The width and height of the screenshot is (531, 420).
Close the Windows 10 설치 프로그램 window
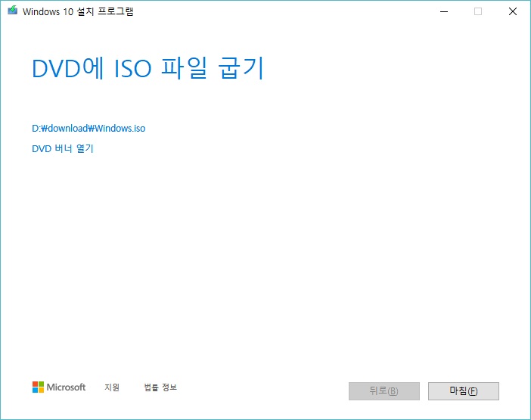(x=513, y=11)
